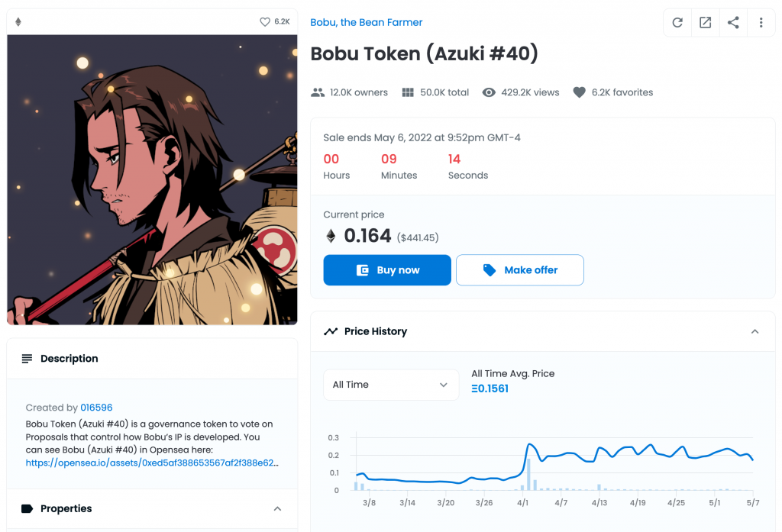Open the Bobu, the Bean Farmer collection link
The height and width of the screenshot is (532, 782).
pos(366,22)
